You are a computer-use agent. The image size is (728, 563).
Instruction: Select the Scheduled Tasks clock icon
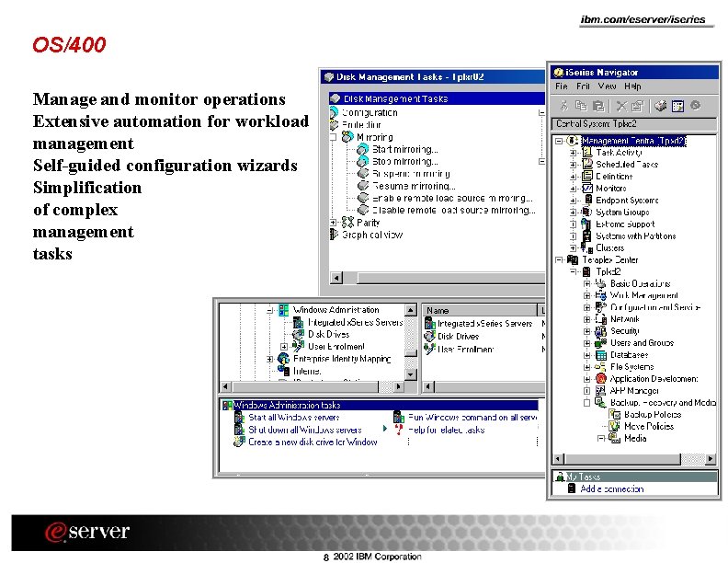(587, 164)
